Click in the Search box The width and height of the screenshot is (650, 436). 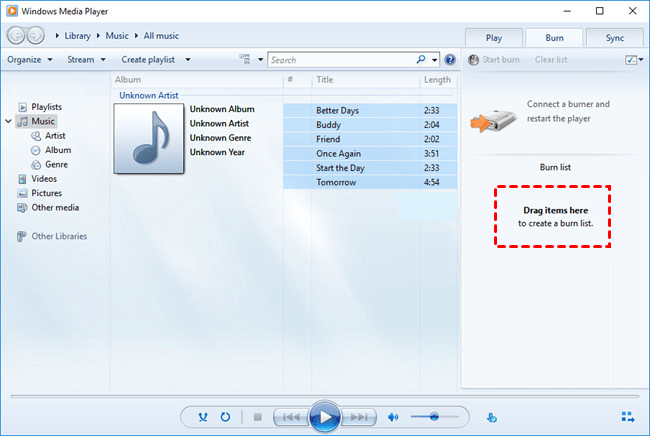tap(341, 60)
